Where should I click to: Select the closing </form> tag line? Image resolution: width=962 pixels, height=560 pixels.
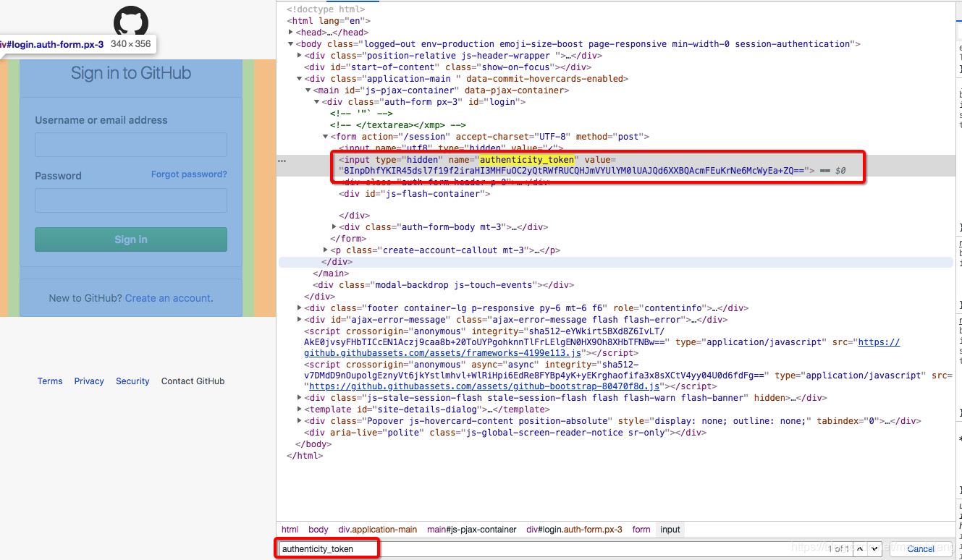347,239
